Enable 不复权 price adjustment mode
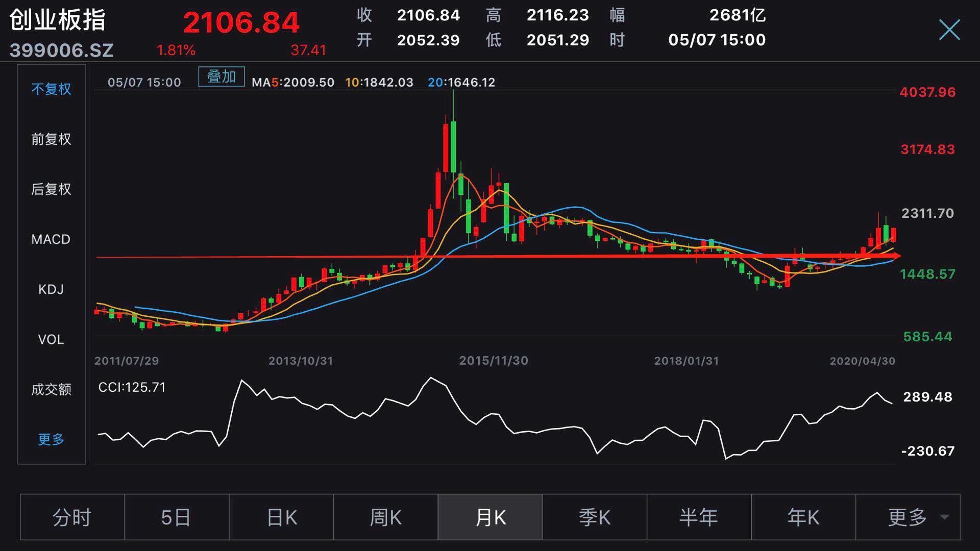 click(52, 89)
